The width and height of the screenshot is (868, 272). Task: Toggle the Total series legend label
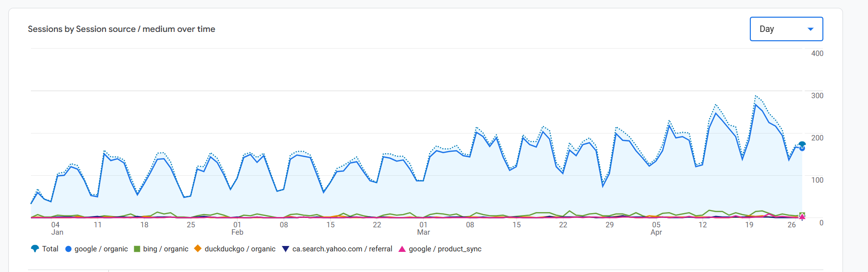[x=50, y=249]
